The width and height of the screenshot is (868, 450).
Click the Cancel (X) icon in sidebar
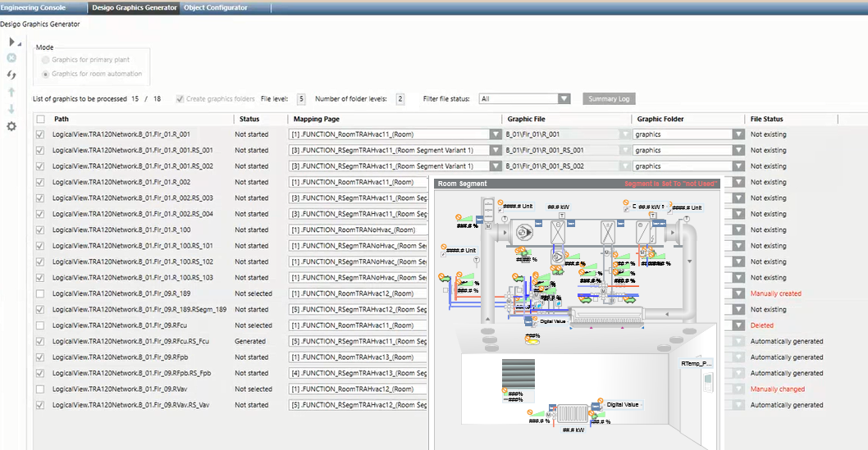(11, 58)
